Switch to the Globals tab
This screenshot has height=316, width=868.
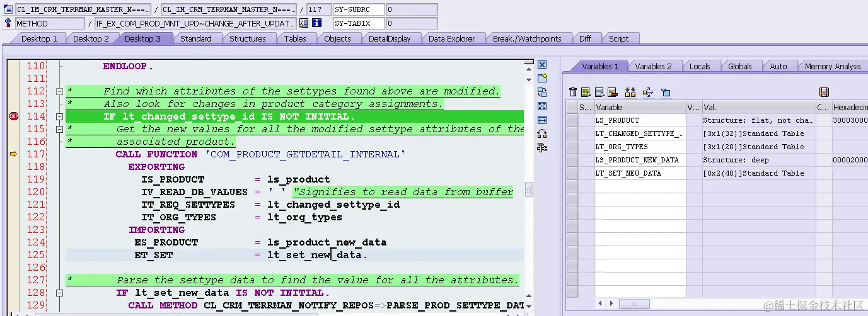pos(740,66)
